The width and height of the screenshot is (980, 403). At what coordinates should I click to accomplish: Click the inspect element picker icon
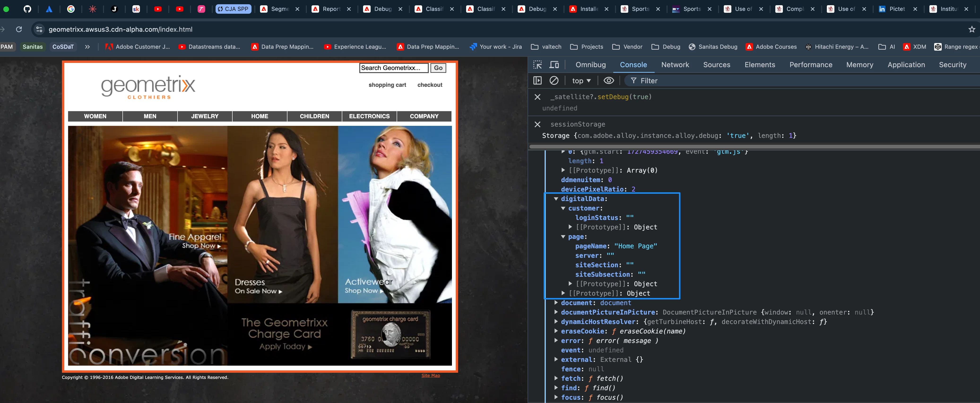pos(537,65)
